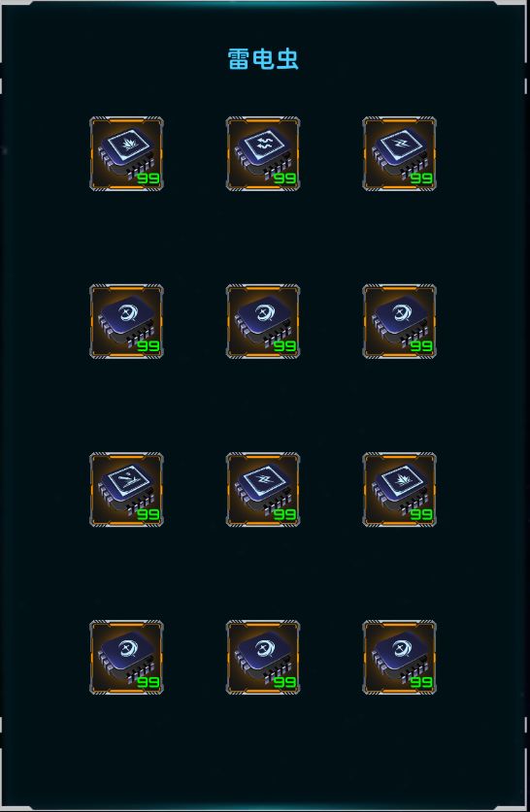Click 99 badge on bottom-row middle swirl chip
The width and height of the screenshot is (530, 812).
point(285,682)
